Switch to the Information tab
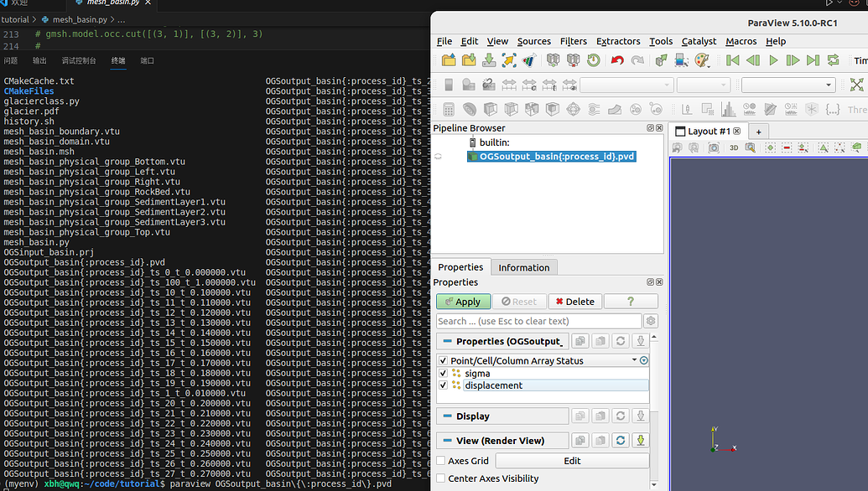 [x=523, y=267]
